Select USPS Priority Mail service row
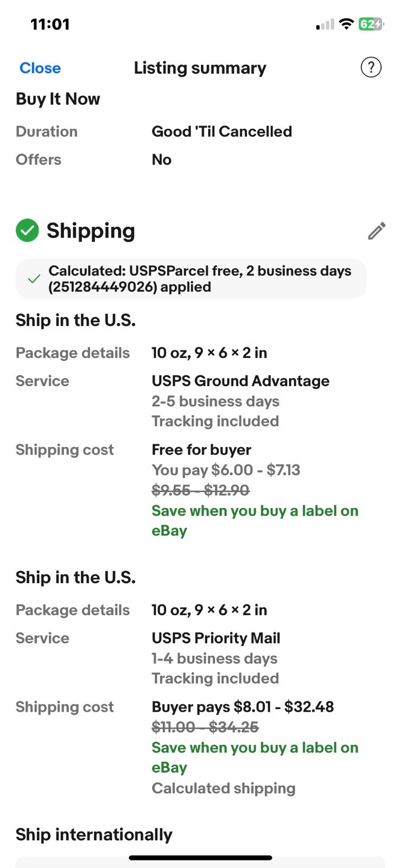The image size is (401, 868). (x=200, y=658)
